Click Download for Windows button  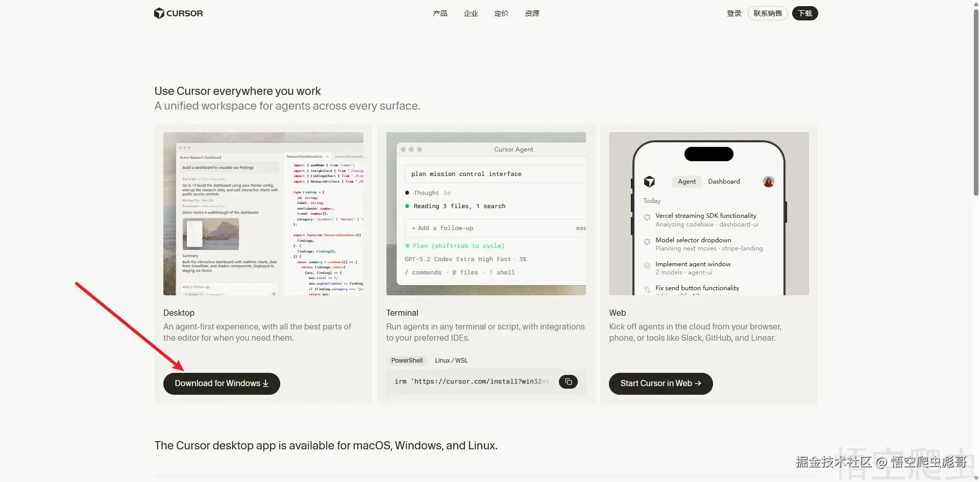222,384
